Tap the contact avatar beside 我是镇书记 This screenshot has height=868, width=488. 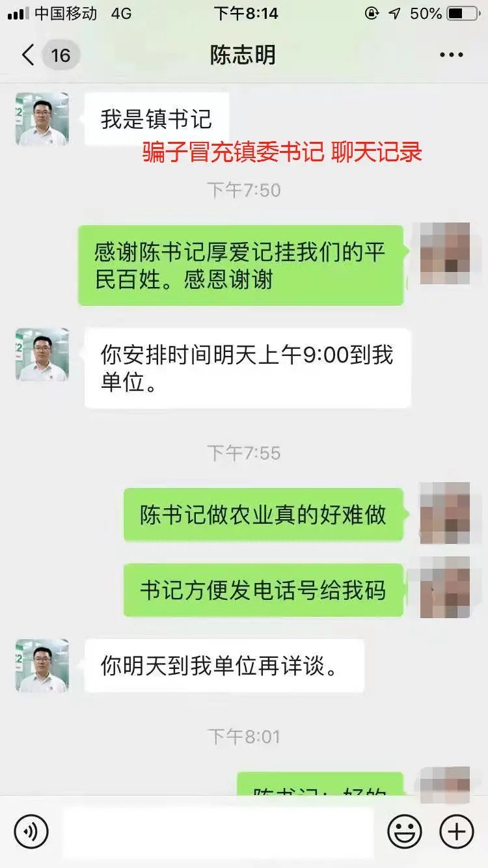[42, 119]
